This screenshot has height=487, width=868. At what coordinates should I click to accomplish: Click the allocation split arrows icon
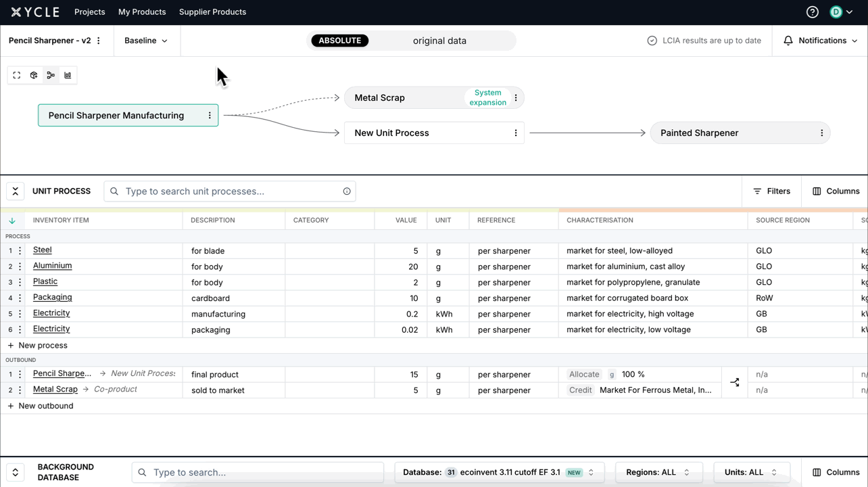coord(735,382)
